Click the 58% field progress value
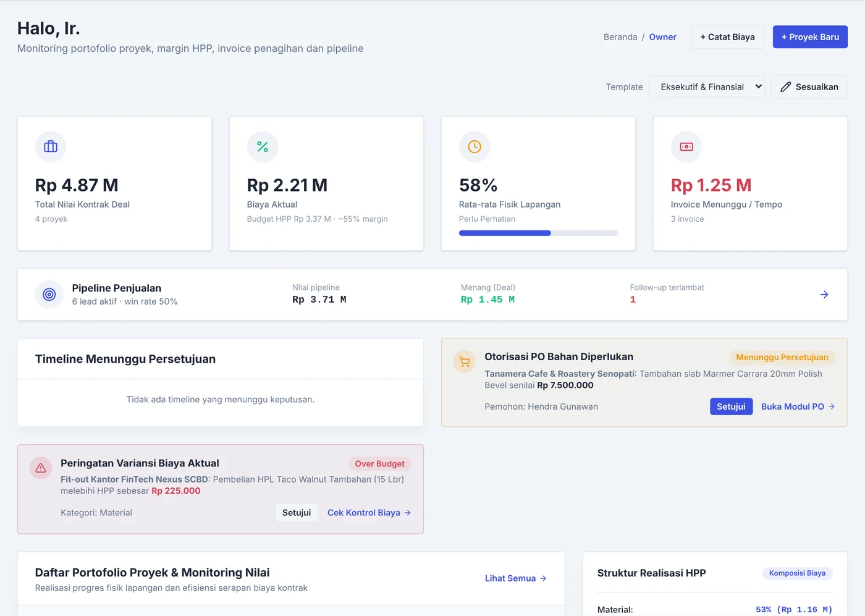Image resolution: width=865 pixels, height=616 pixels. pos(478,185)
